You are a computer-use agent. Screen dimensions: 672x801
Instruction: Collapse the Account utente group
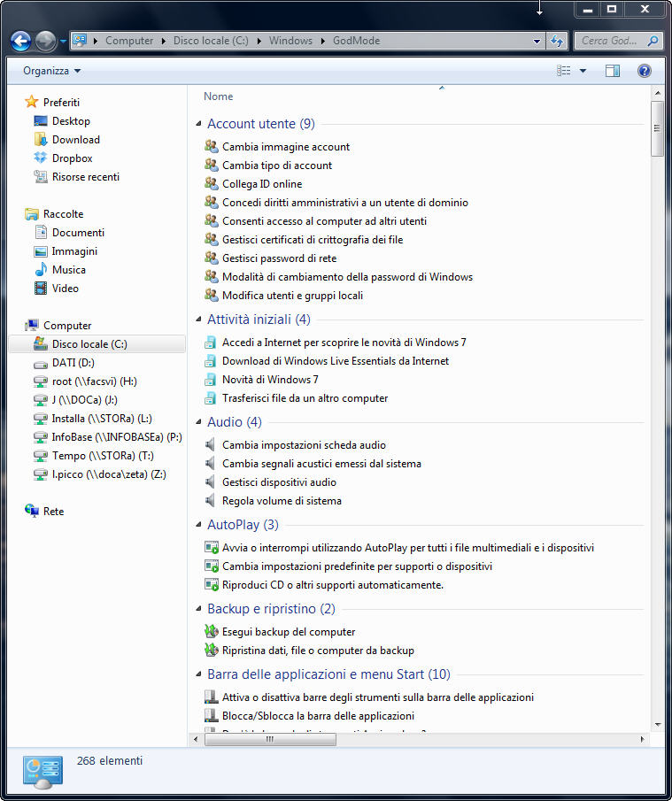pos(197,125)
